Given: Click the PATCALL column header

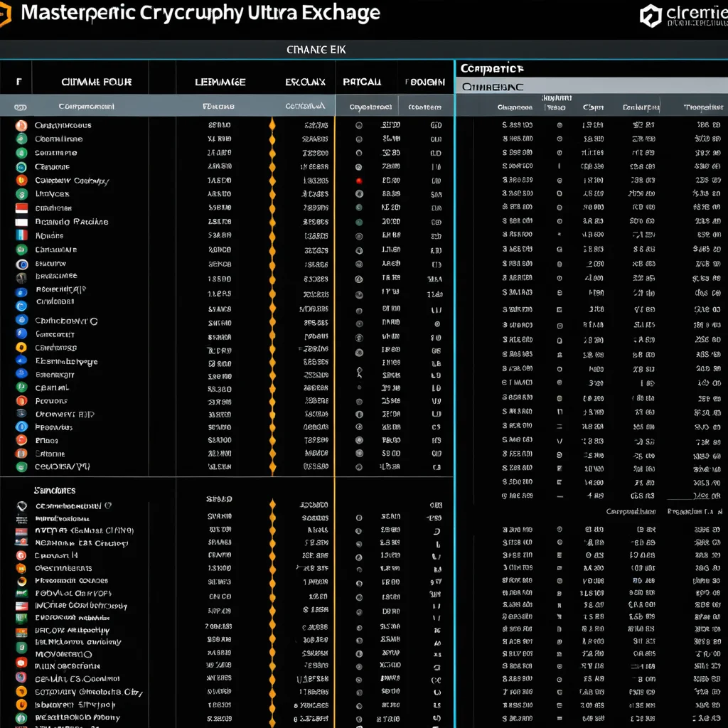Looking at the screenshot, I should 362,82.
